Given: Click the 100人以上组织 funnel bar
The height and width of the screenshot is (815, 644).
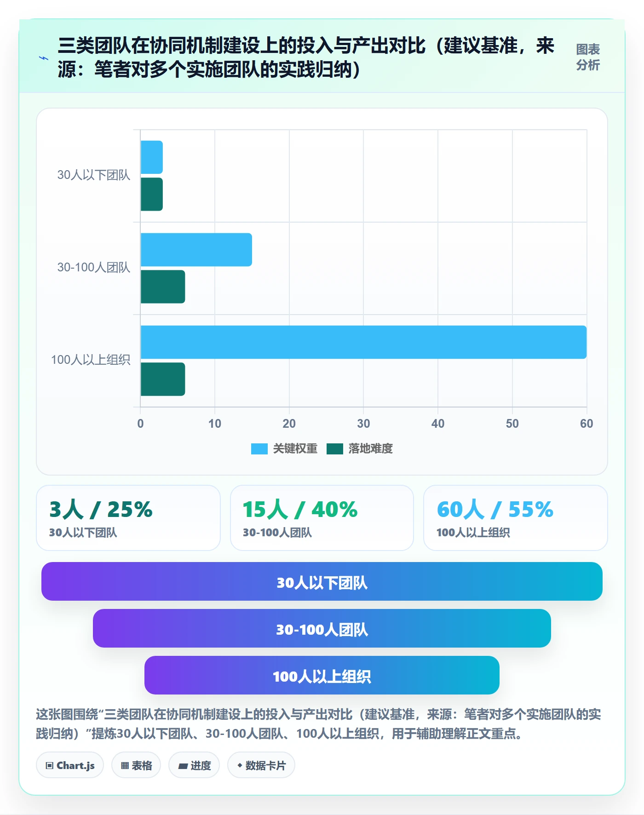Looking at the screenshot, I should 322,675.
